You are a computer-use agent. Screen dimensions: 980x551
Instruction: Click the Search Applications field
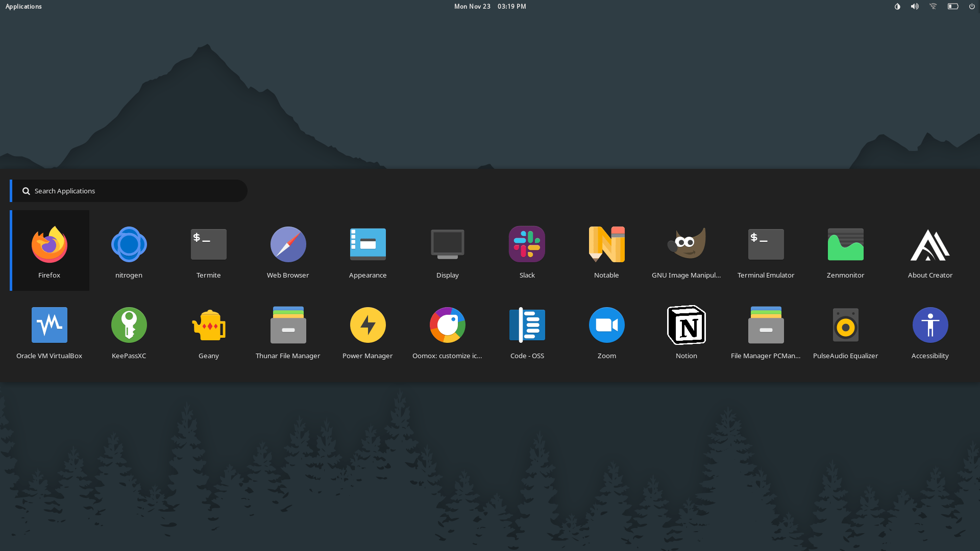coord(133,191)
